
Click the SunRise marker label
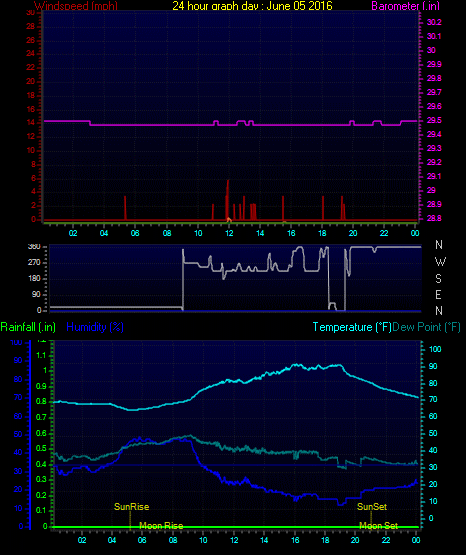131,507
